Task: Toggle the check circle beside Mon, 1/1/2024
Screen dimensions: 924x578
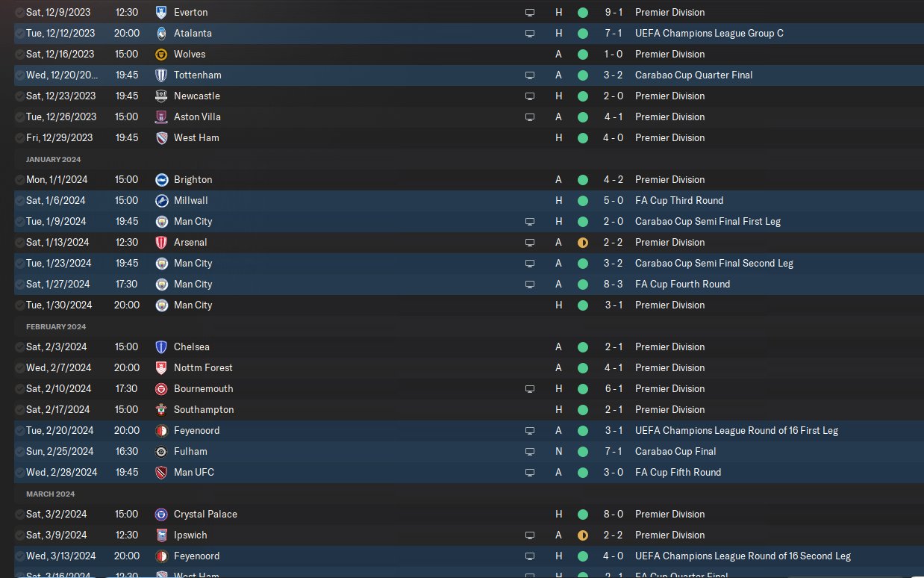Action: 19,180
